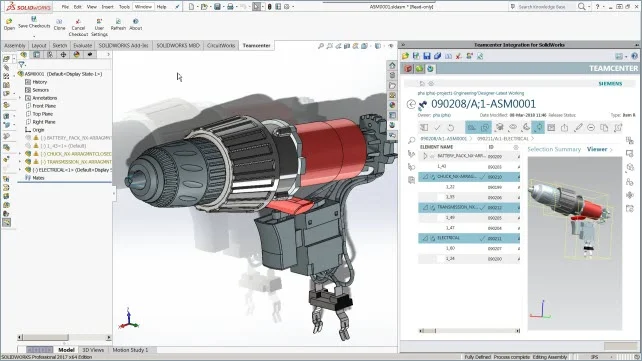Switch to the SOLIDWORKS MBD tab
This screenshot has height=361, width=642.
(x=178, y=45)
